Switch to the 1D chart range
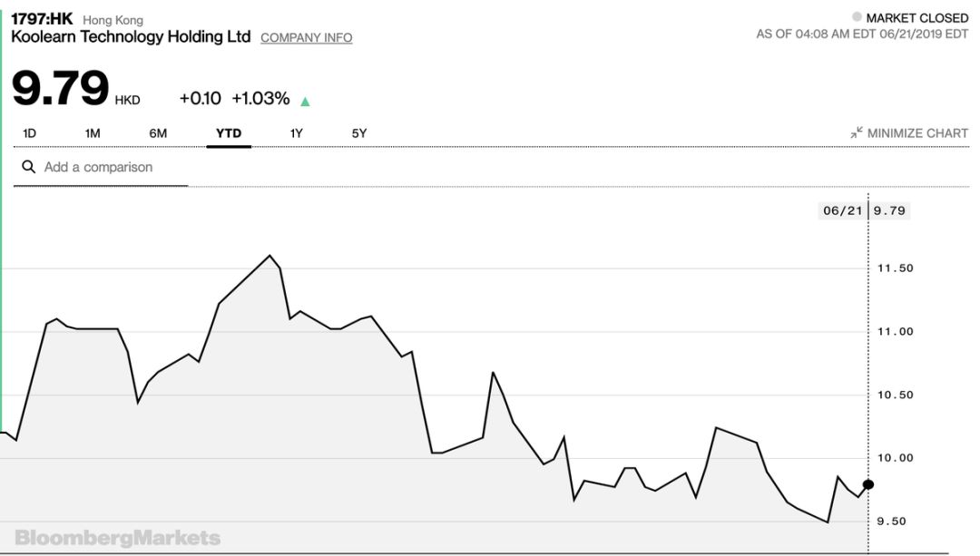Screen dimensions: 980x556 tap(30, 133)
